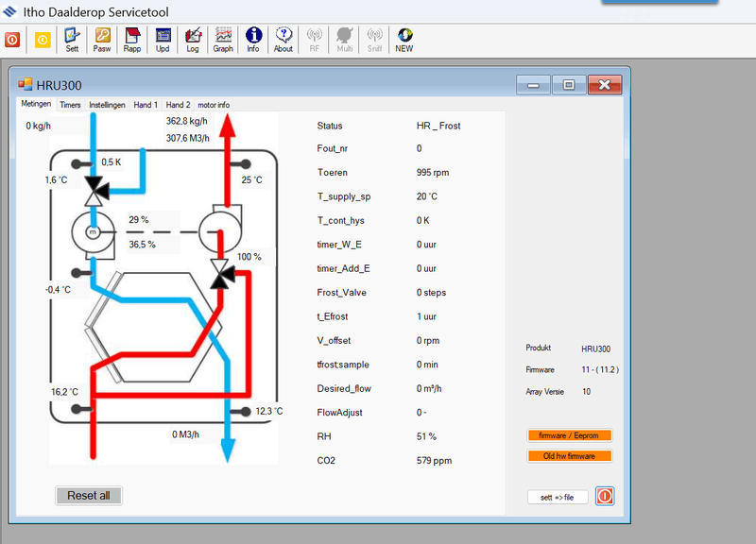Open the Pasw password tool
This screenshot has width=756, height=544.
coord(102,40)
